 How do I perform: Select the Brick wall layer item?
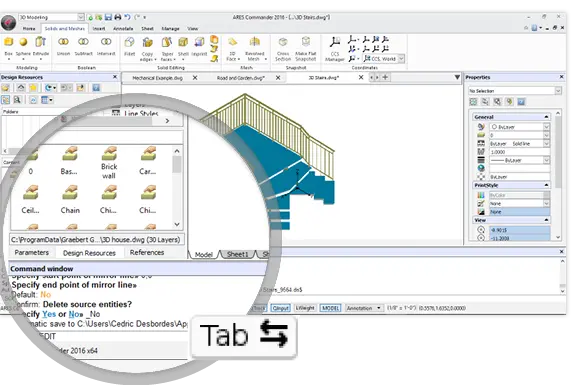[109, 163]
